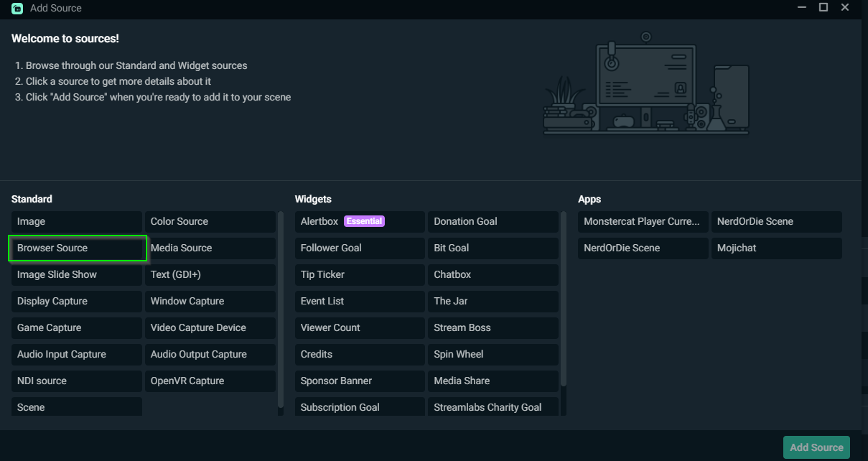Select Text (GDI+) source
868x461 pixels.
click(210, 274)
